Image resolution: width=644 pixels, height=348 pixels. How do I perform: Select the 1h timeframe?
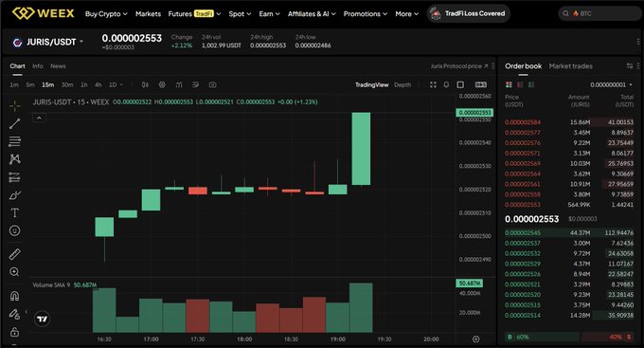(x=84, y=84)
